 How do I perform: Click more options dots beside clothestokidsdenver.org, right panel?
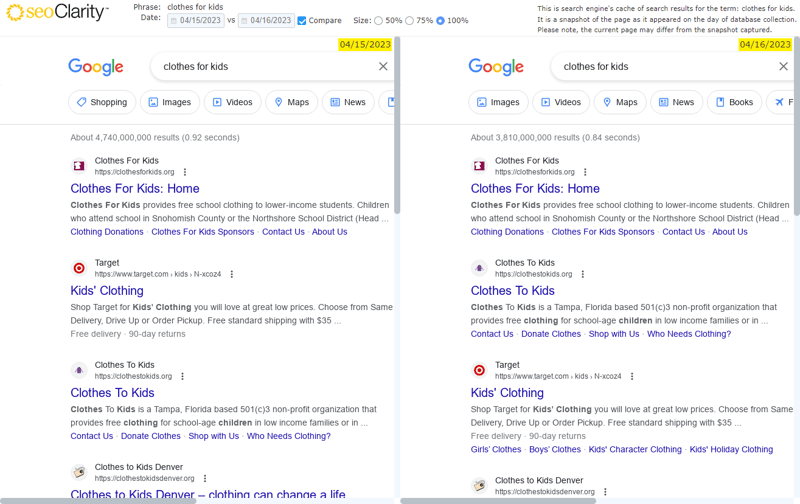tap(605, 492)
